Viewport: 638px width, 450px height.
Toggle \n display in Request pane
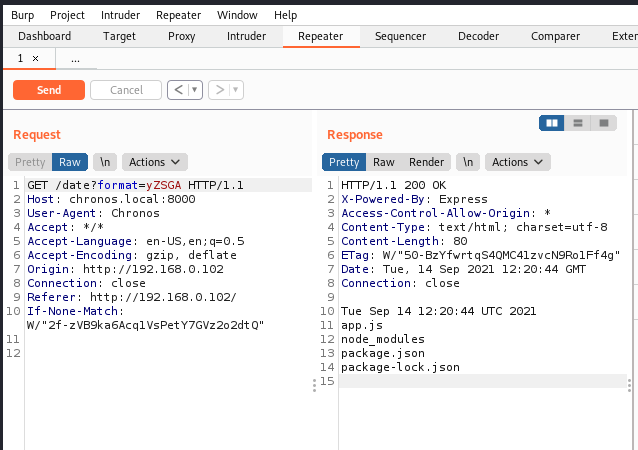105,162
